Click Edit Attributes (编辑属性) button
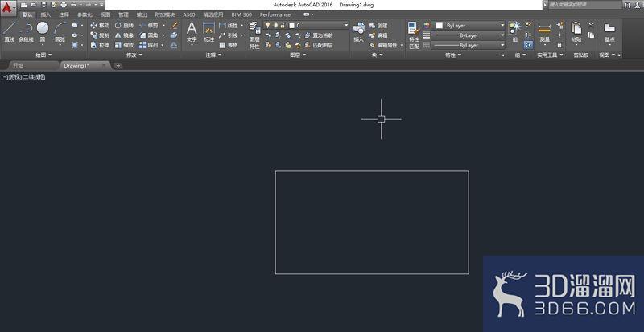Screen dimensions: 644x332 pos(384,45)
